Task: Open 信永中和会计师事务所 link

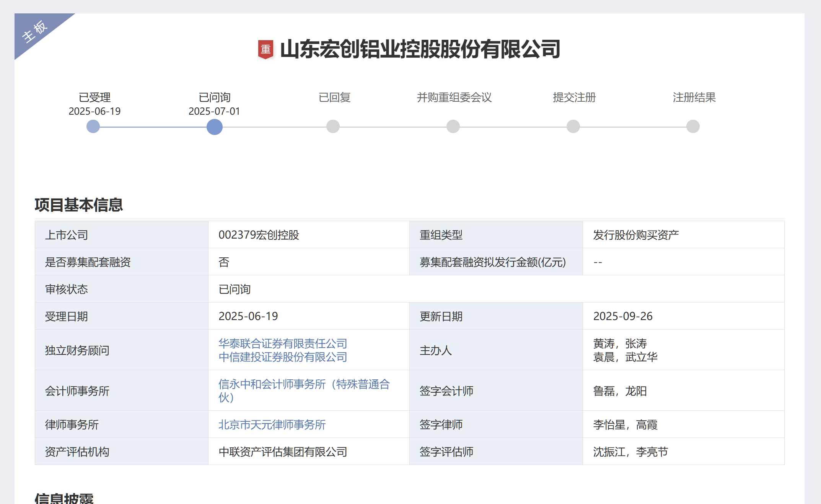Action: [304, 384]
